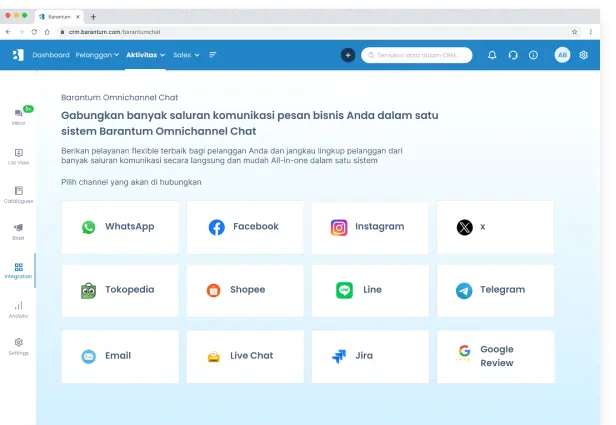This screenshot has width=616, height=425.
Task: Open Analytic from the sidebar
Action: [18, 309]
